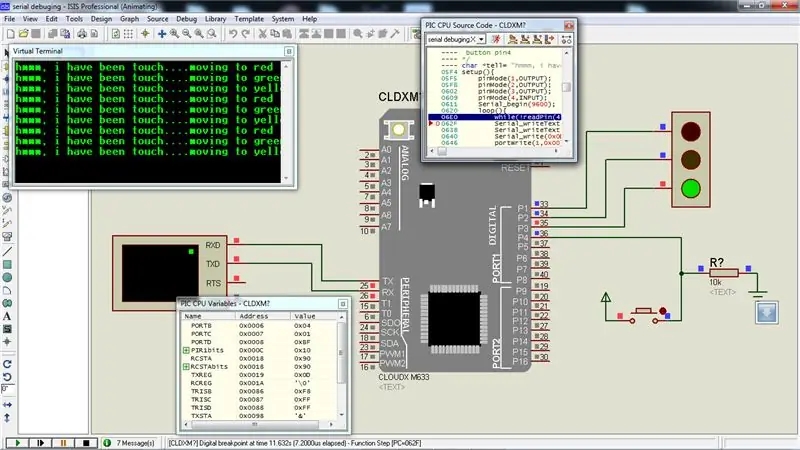Draw a 2D line with the line tool

7,252
